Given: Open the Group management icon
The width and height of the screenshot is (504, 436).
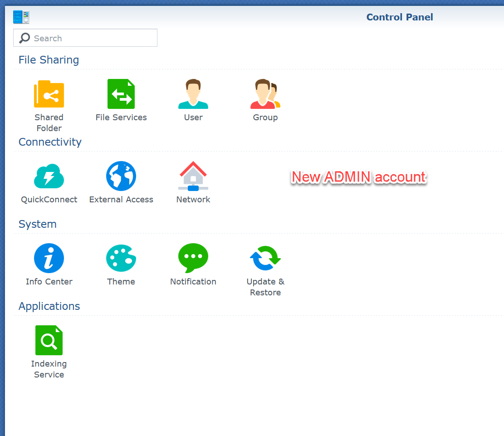Looking at the screenshot, I should [x=265, y=94].
